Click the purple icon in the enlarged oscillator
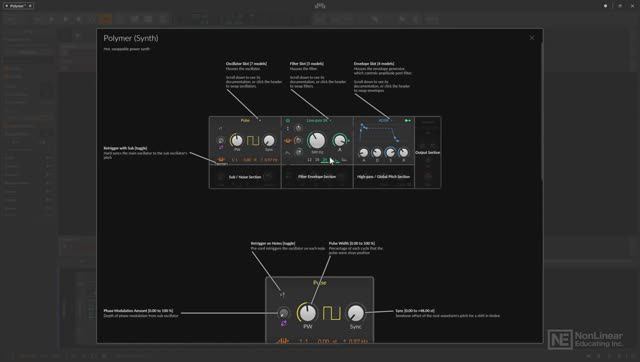The image size is (640, 362). (x=284, y=323)
